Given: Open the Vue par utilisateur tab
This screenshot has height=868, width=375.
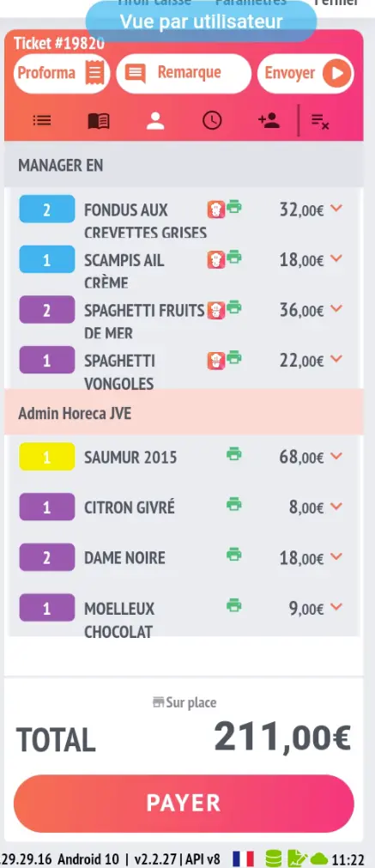Looking at the screenshot, I should point(202,21).
